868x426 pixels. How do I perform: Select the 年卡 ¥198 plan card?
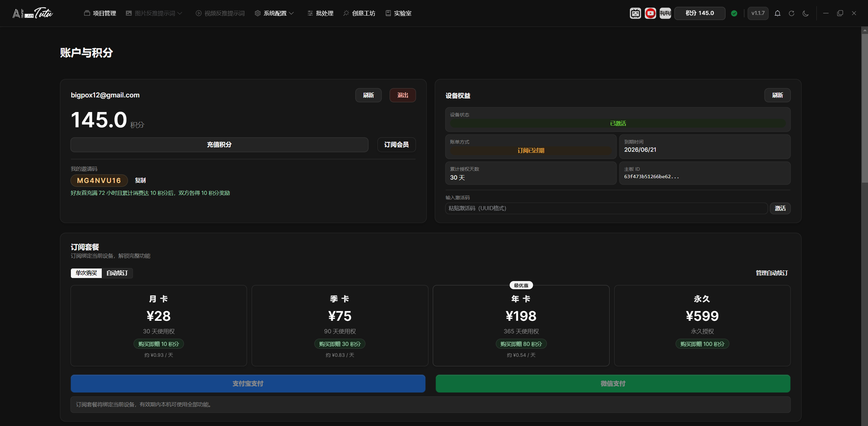coord(521,326)
